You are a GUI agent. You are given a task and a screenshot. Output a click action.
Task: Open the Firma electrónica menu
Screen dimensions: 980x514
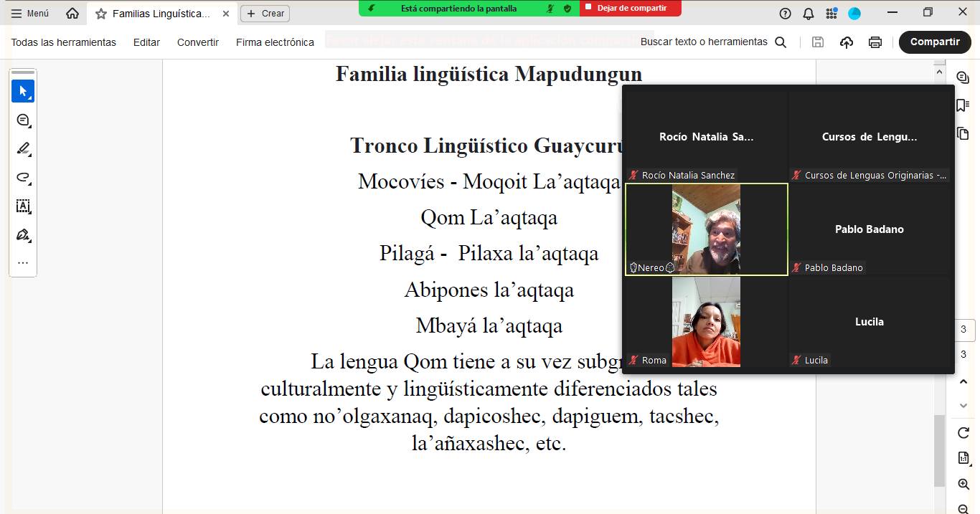tap(275, 42)
